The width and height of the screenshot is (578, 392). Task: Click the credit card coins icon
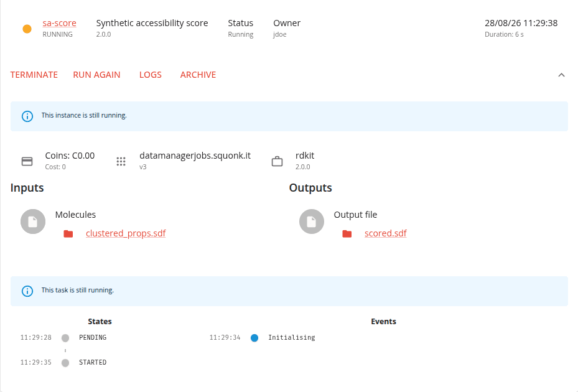click(27, 161)
